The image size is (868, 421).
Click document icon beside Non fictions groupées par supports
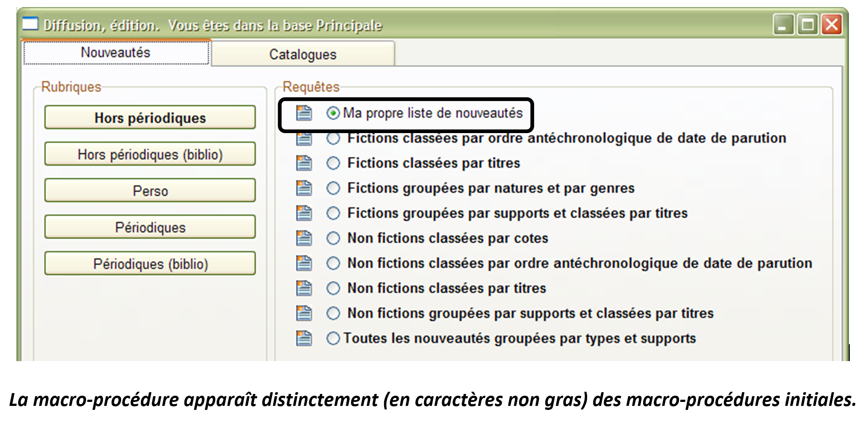coord(304,314)
